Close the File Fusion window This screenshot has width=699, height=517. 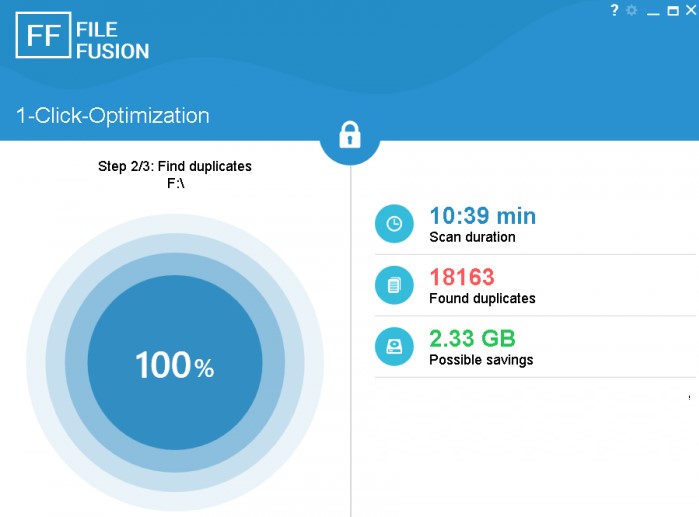click(x=691, y=10)
